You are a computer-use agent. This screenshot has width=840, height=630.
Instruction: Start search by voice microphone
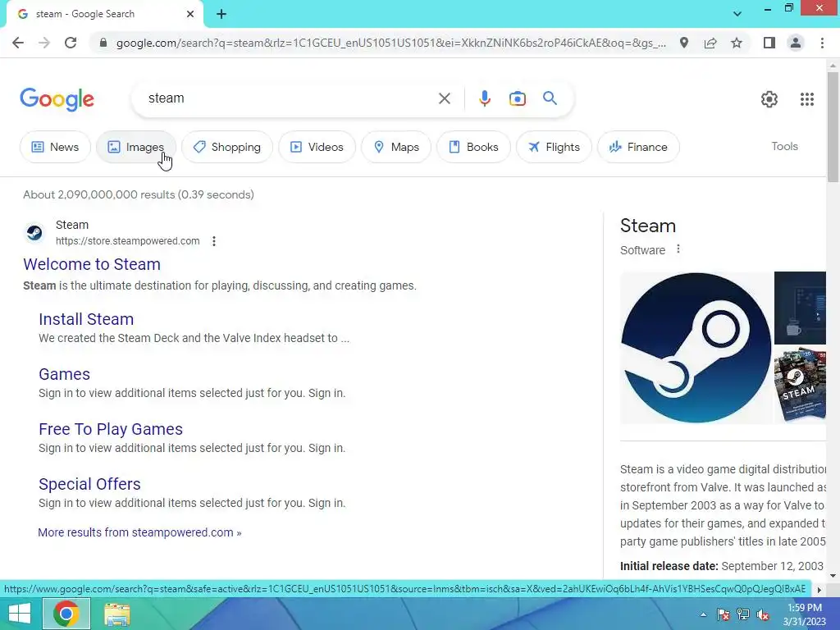pyautogui.click(x=484, y=98)
